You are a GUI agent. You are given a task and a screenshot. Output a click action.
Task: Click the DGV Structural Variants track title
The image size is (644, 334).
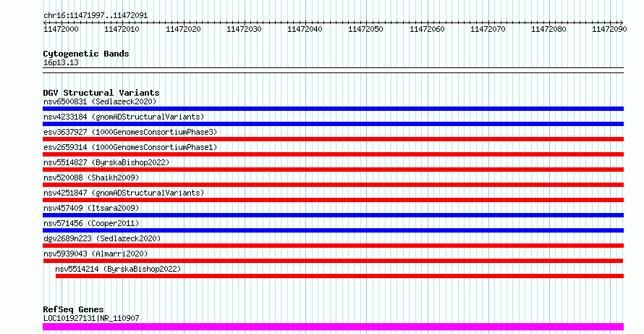pyautogui.click(x=101, y=93)
